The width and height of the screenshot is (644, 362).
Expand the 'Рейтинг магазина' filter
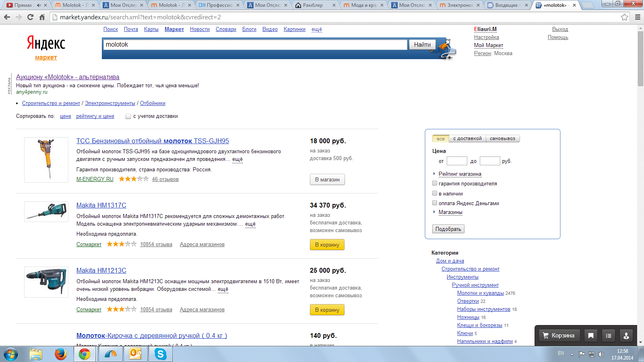(x=460, y=174)
